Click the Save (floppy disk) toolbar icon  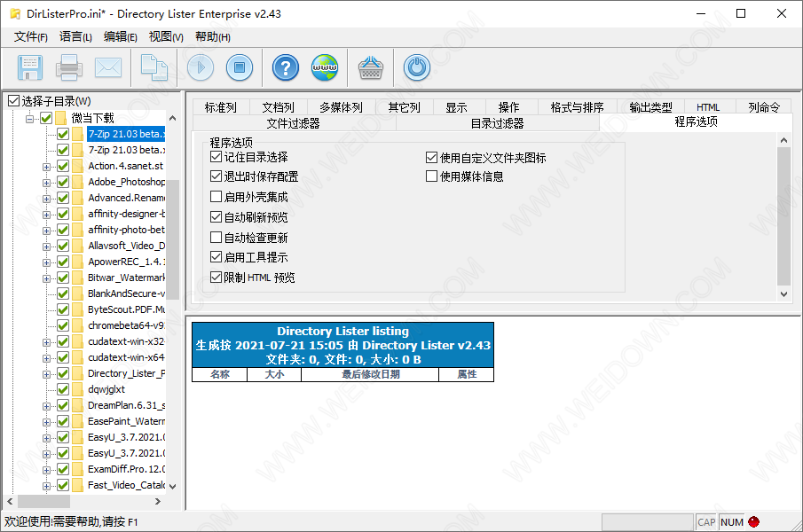29,67
